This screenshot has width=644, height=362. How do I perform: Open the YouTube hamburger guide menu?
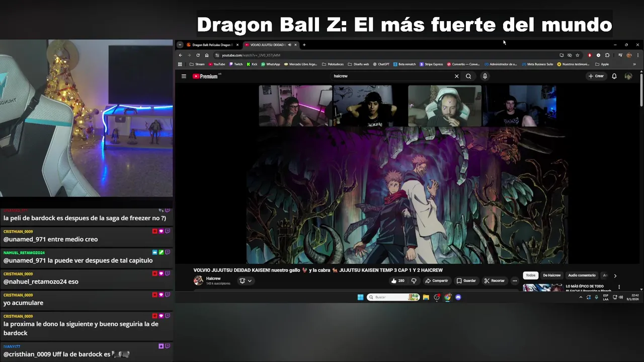[x=184, y=76]
